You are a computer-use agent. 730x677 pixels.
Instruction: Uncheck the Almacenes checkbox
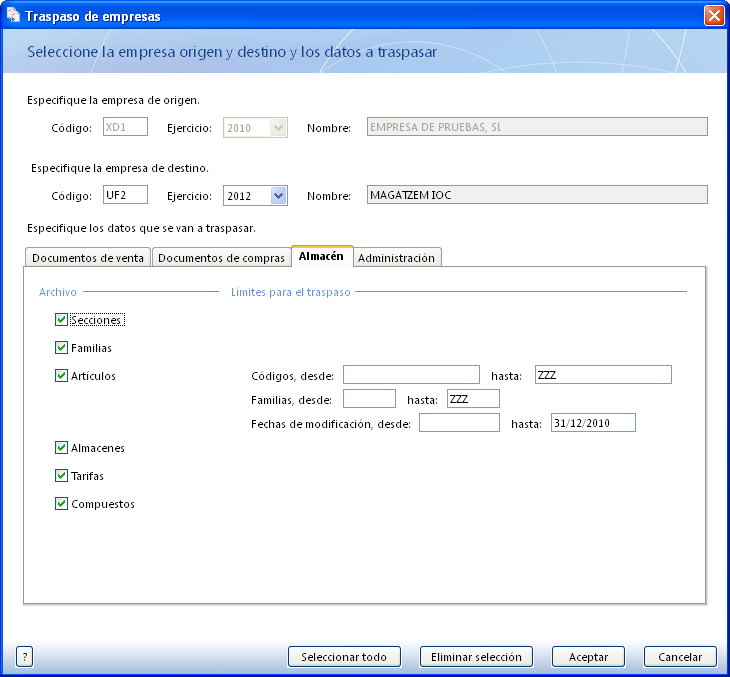62,448
